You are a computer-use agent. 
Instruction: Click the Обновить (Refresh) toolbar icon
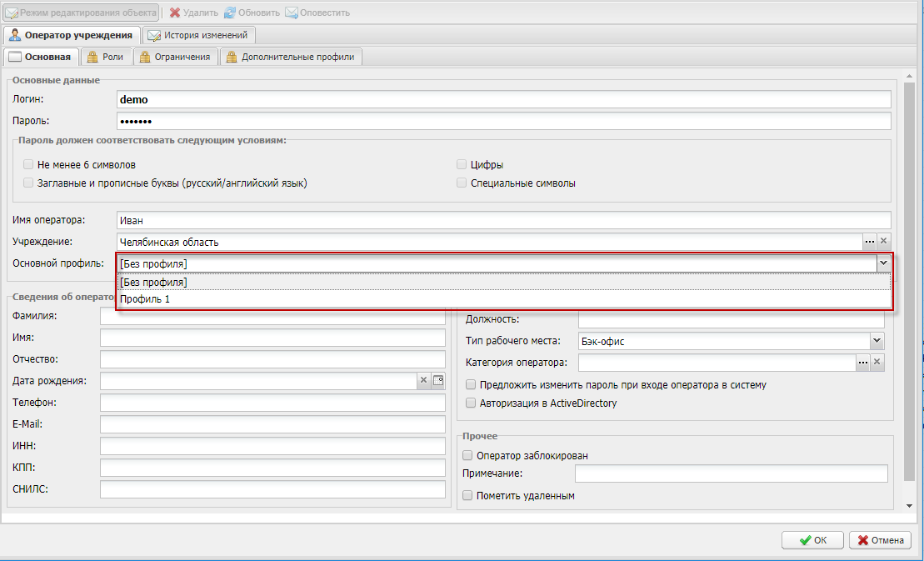(229, 13)
